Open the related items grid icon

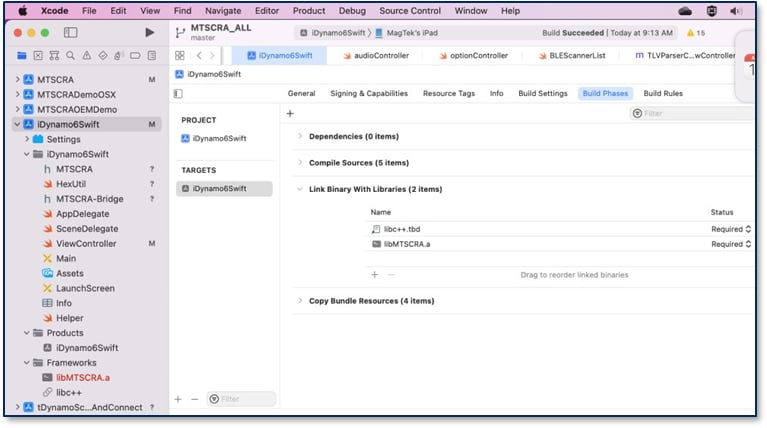click(180, 55)
